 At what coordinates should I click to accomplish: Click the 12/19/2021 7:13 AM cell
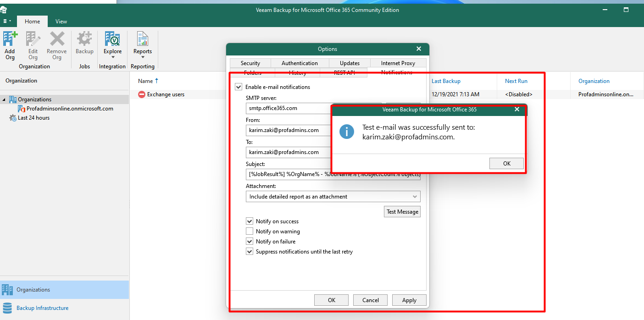[455, 94]
